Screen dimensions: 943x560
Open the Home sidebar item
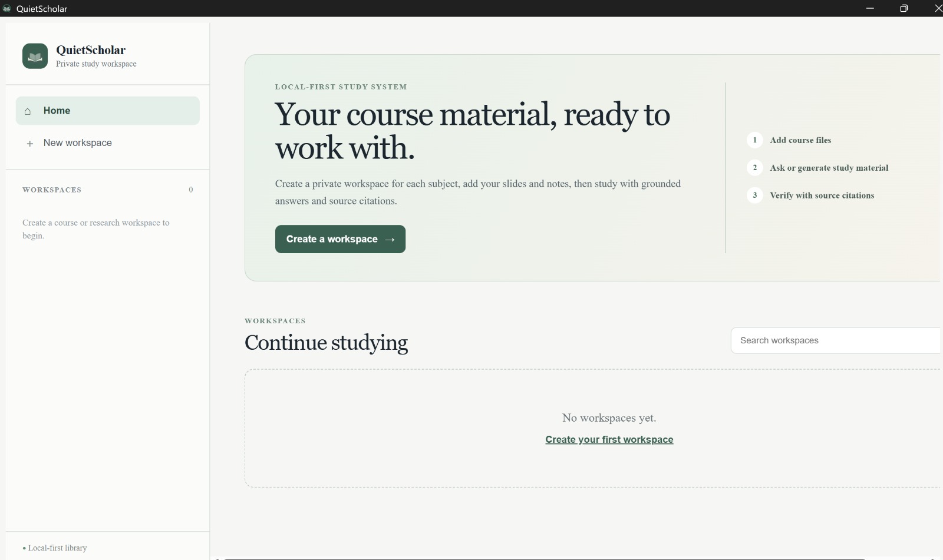click(x=108, y=111)
